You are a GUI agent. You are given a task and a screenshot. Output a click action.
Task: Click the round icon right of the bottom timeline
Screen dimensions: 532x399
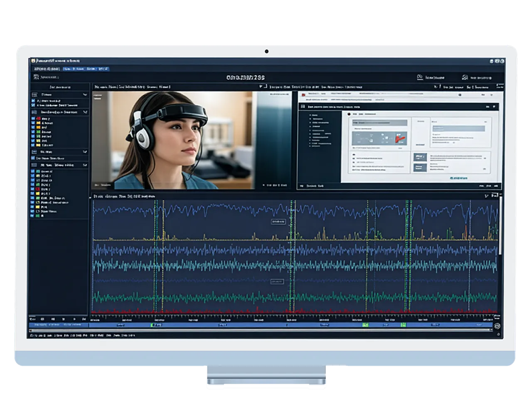[x=497, y=326]
